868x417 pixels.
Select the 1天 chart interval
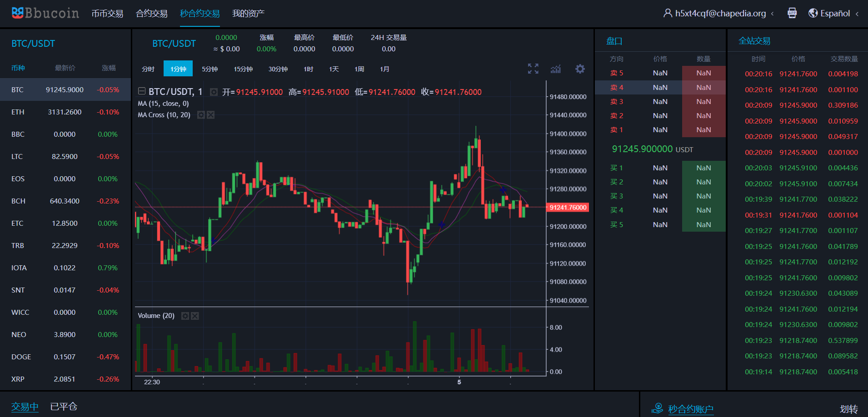pos(334,69)
